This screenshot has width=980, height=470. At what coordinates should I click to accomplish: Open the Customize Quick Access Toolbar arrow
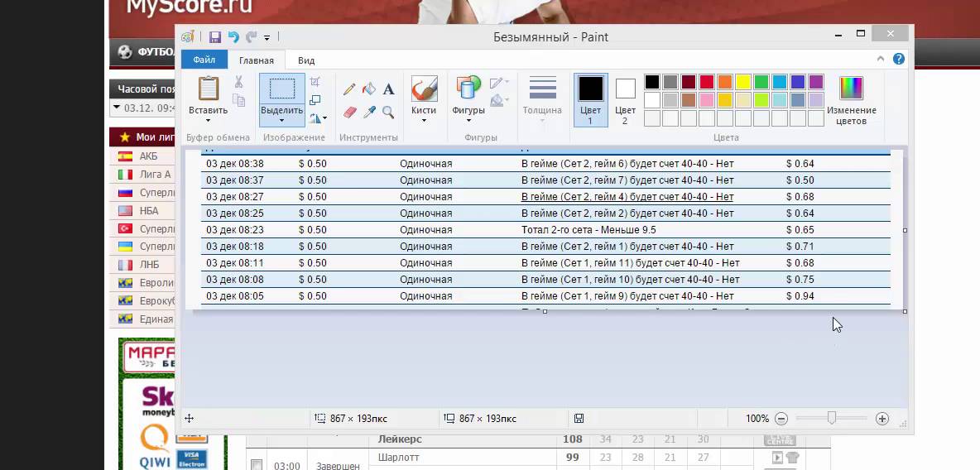pyautogui.click(x=267, y=38)
